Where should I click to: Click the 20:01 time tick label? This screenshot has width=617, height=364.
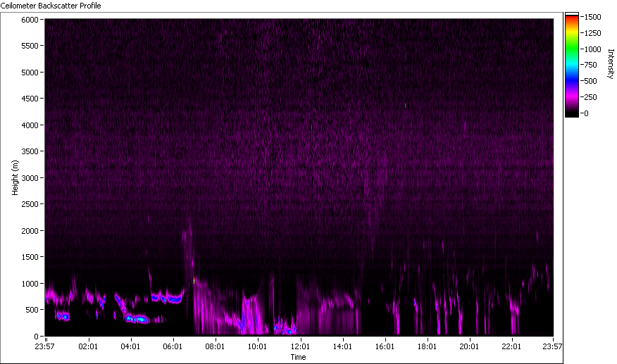[469, 346]
